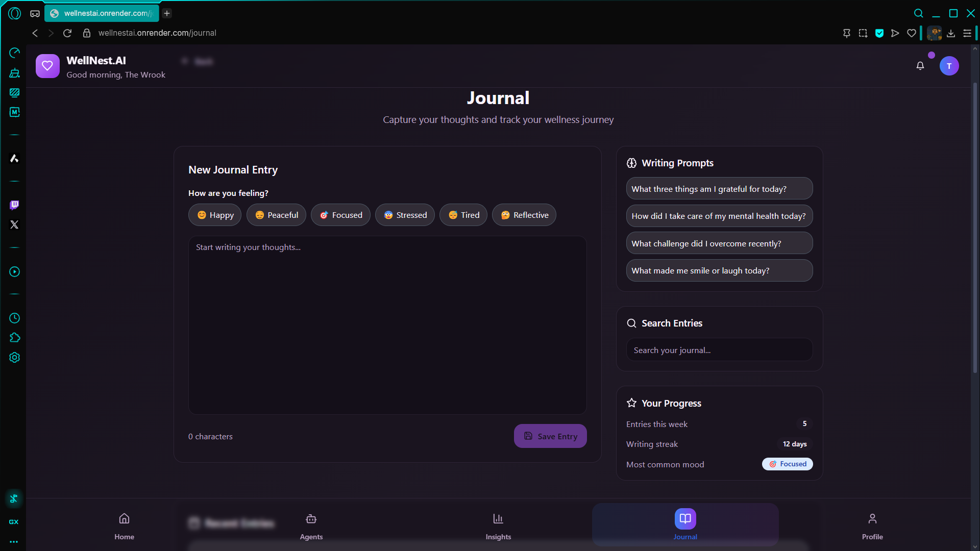Select the Reflective mood chip

click(x=524, y=215)
